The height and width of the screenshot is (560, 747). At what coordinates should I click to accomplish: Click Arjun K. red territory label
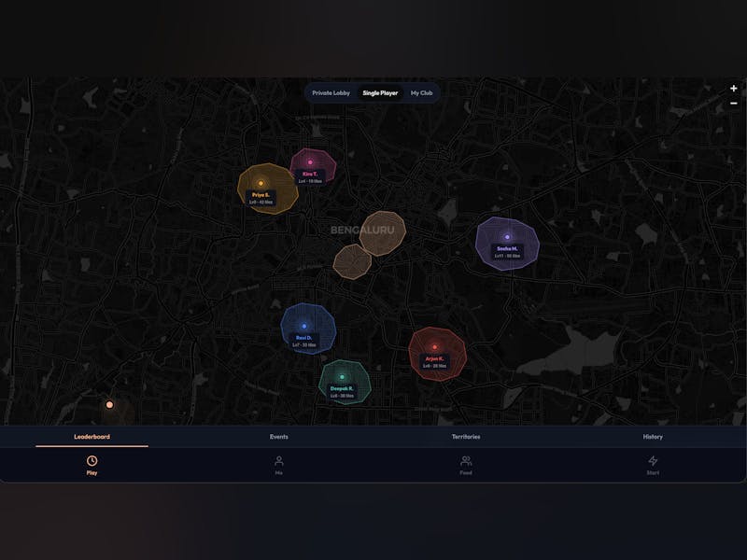[434, 361]
